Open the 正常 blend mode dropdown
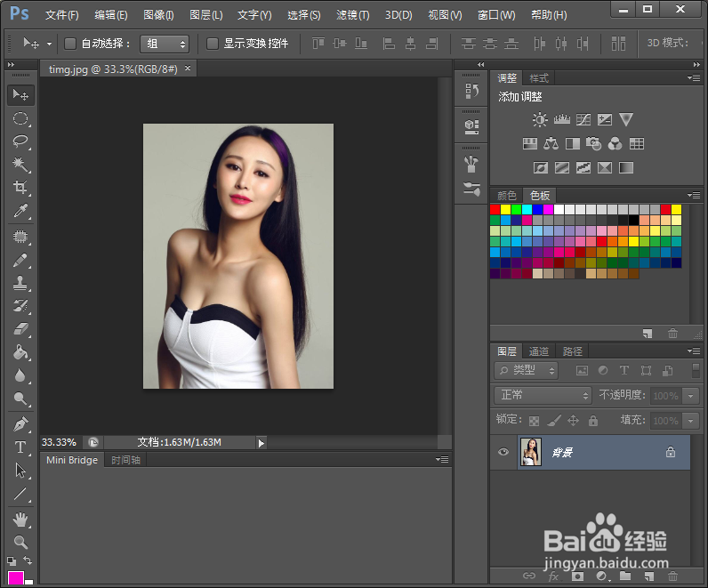Screen dimensions: 708x588 [x=543, y=396]
